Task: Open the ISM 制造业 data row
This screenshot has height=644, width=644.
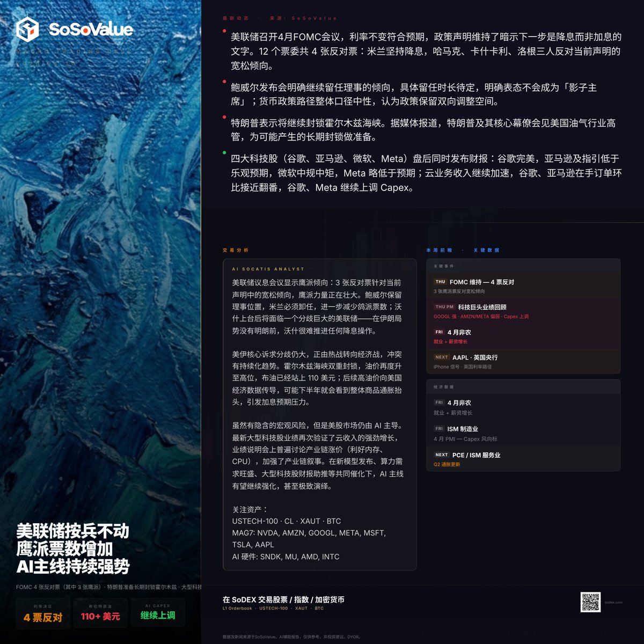Action: point(523,434)
